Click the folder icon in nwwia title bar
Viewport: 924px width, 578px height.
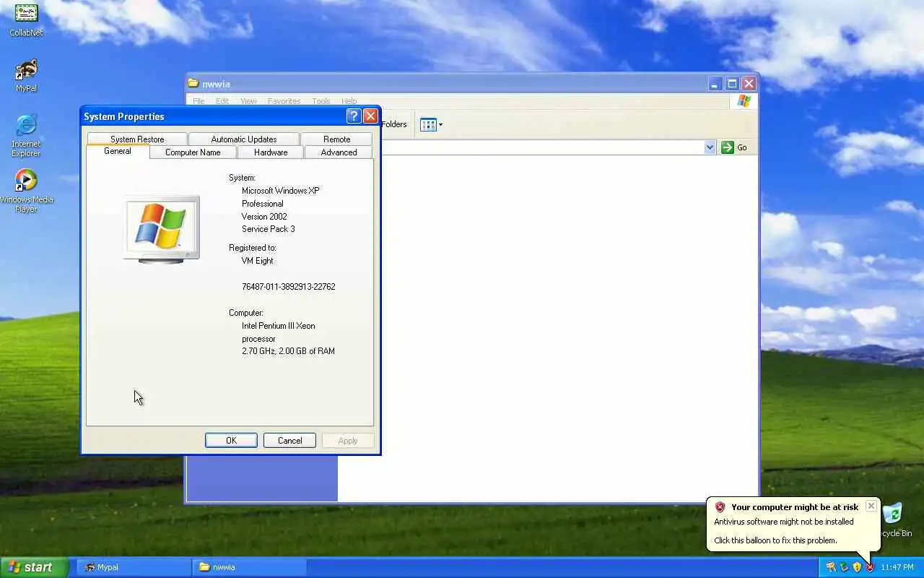[x=193, y=84]
